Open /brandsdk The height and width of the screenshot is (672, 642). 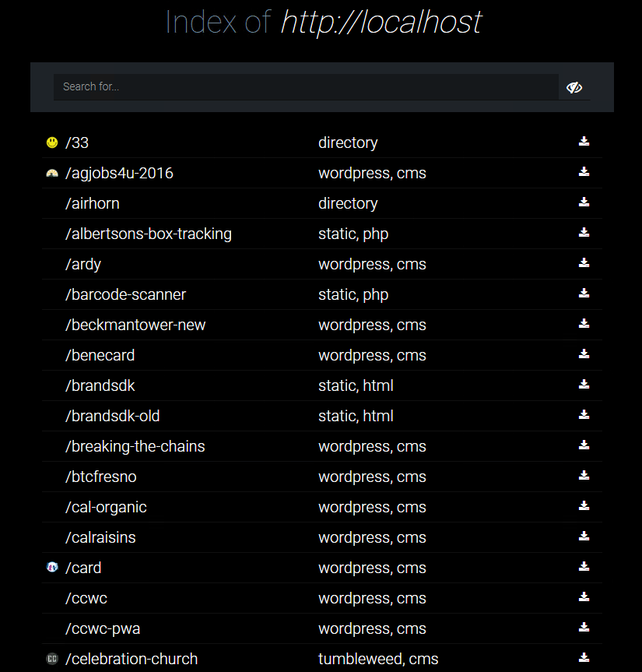tap(100, 385)
